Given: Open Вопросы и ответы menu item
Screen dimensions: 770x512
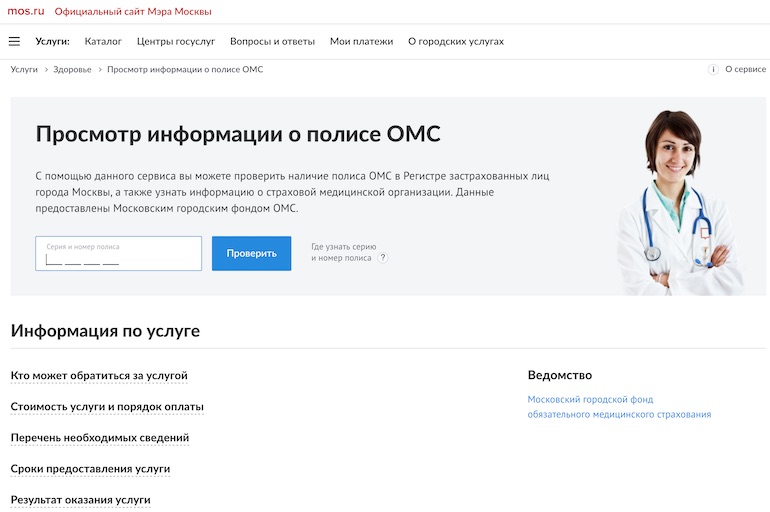Looking at the screenshot, I should (x=272, y=41).
